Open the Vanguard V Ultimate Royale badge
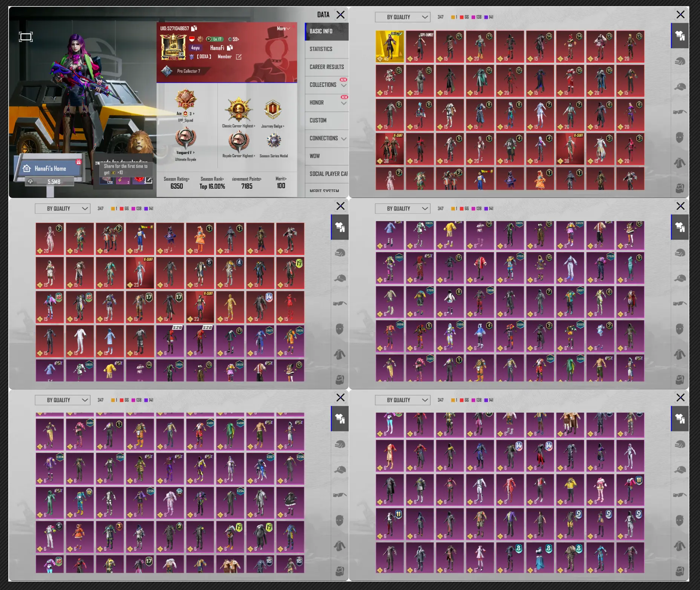Screen dimensions: 700x590 tap(185, 138)
